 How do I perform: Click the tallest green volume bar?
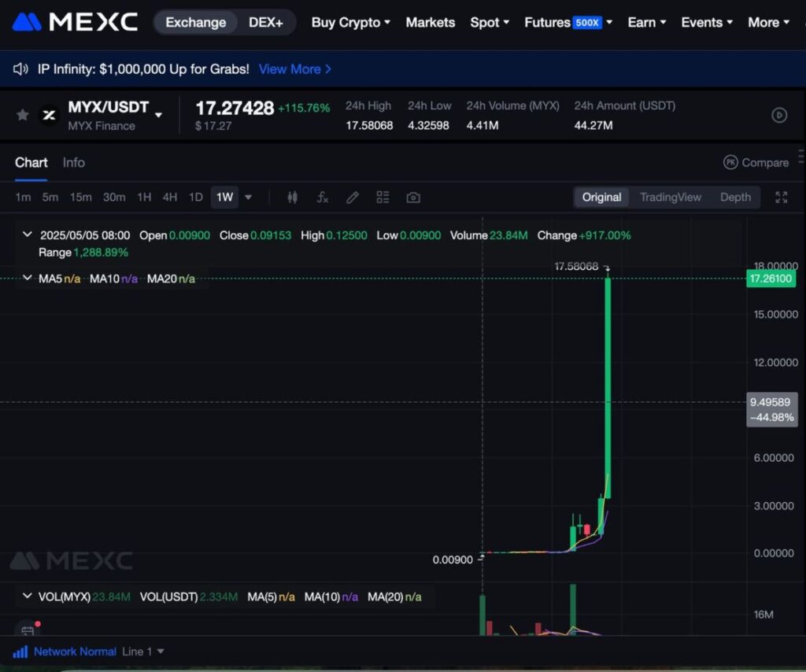pyautogui.click(x=573, y=609)
